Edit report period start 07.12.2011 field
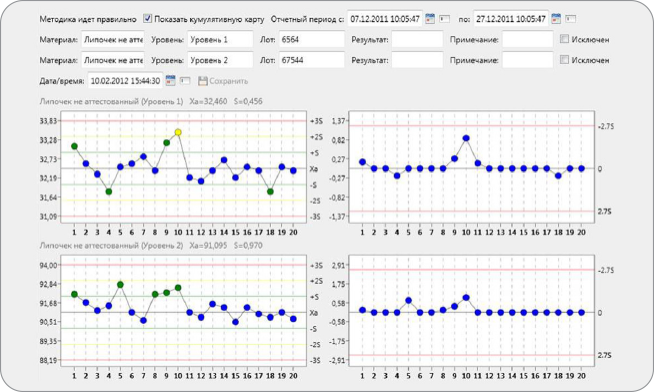The image size is (654, 392). (385, 19)
